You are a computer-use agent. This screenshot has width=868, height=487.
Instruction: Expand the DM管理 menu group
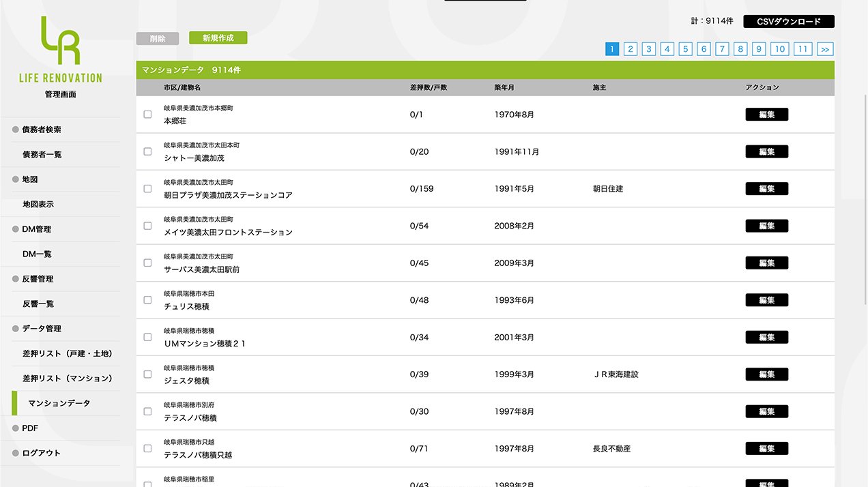click(36, 229)
